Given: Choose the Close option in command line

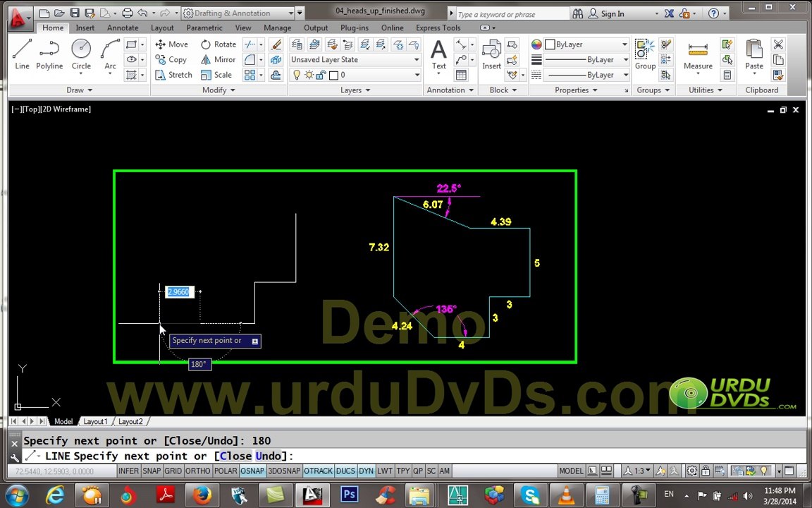Looking at the screenshot, I should click(235, 456).
